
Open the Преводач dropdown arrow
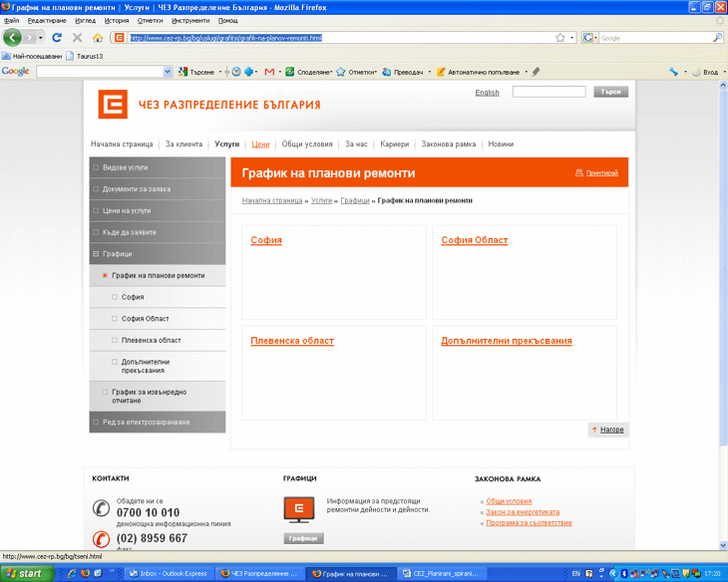point(430,72)
